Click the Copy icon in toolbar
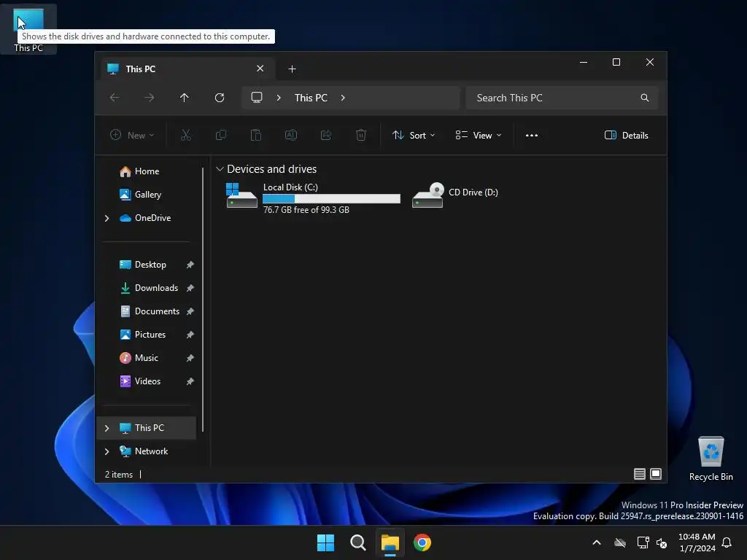Screen dimensions: 747x560 (220, 135)
